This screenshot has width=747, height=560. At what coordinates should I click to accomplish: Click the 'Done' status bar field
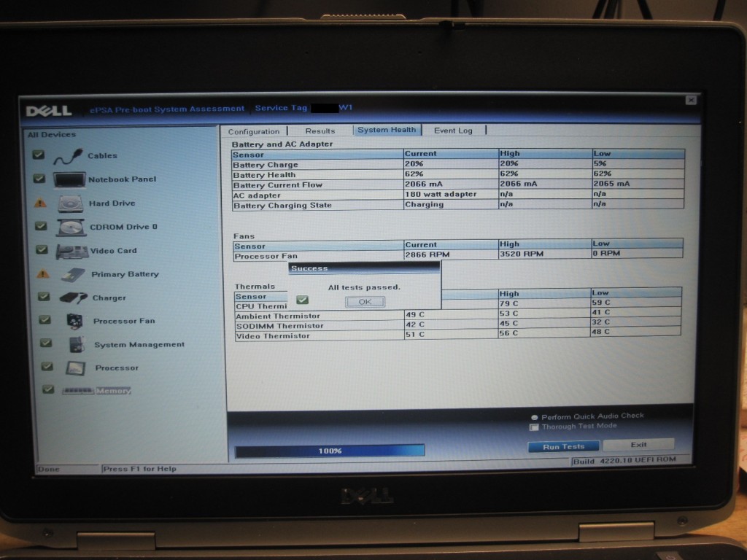click(68, 469)
